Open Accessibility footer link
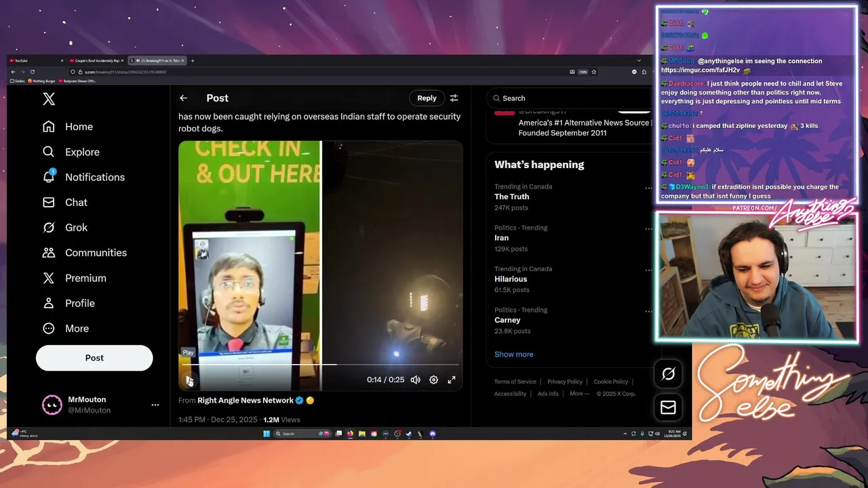868x488 pixels. [510, 394]
